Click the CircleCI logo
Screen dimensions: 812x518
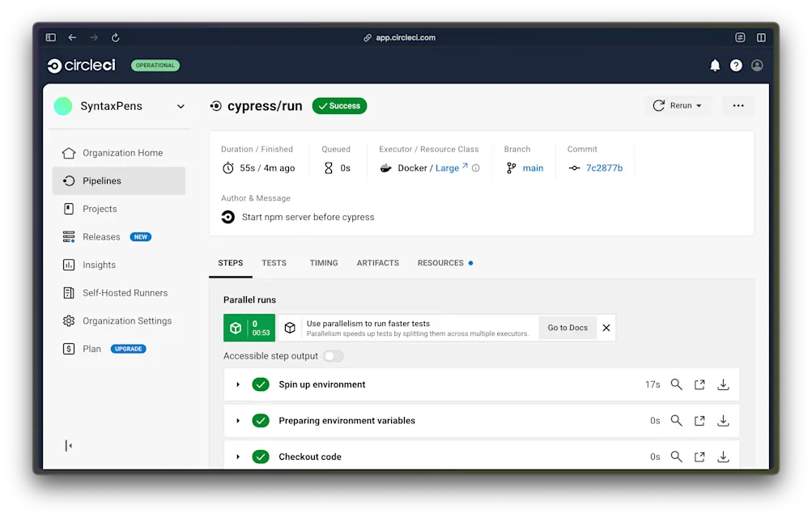[x=81, y=66]
